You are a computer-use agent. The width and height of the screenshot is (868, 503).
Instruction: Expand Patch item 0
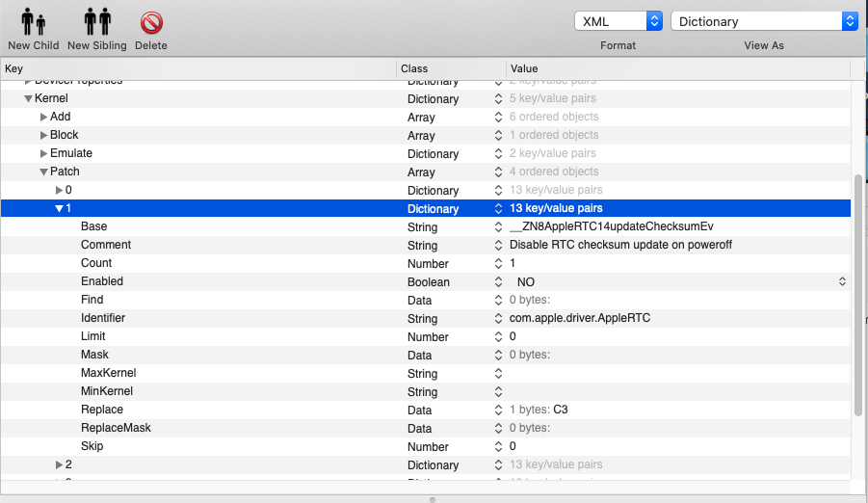(x=59, y=190)
